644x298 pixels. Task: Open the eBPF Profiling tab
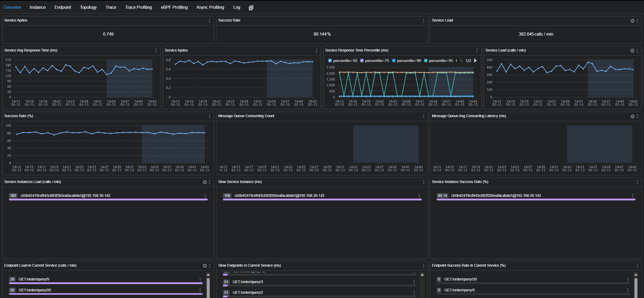coord(174,7)
